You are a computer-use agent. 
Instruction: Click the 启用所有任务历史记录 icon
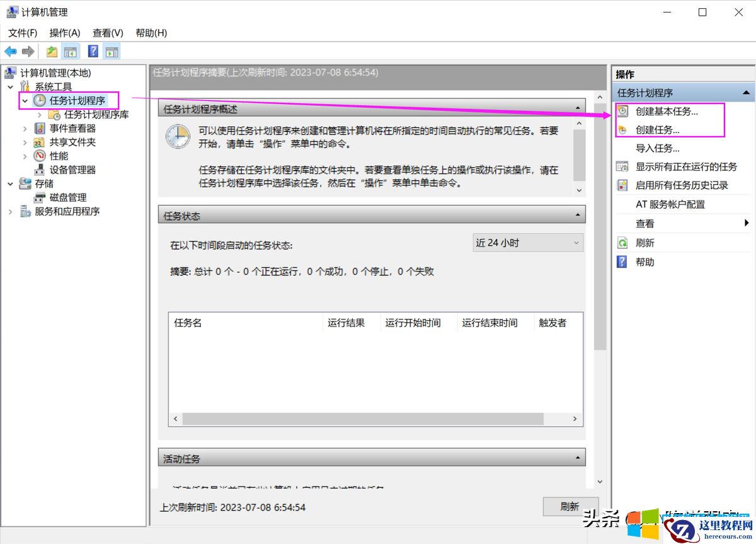coord(622,185)
